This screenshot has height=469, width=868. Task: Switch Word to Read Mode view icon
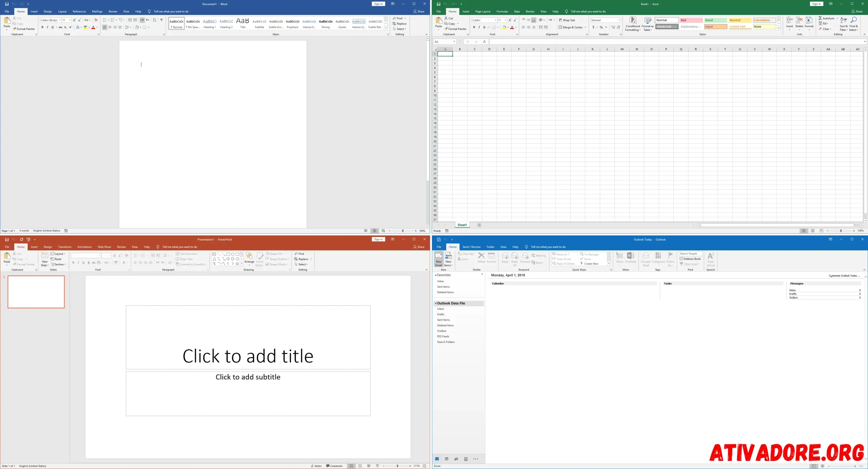coord(366,231)
